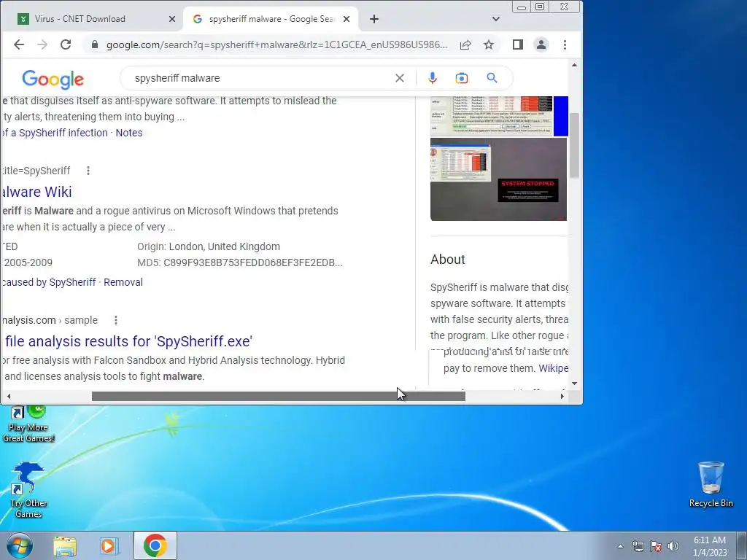This screenshot has width=747, height=560.
Task: Select Chrome on the taskbar
Action: (155, 545)
